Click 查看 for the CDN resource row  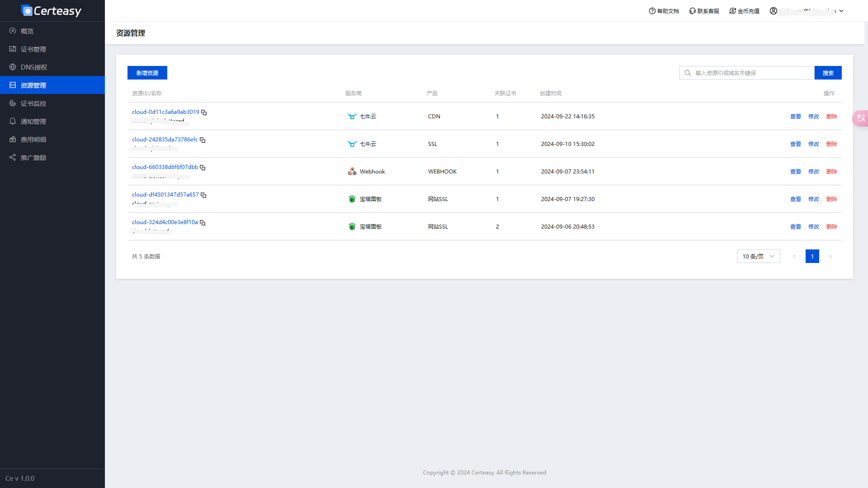tap(796, 116)
